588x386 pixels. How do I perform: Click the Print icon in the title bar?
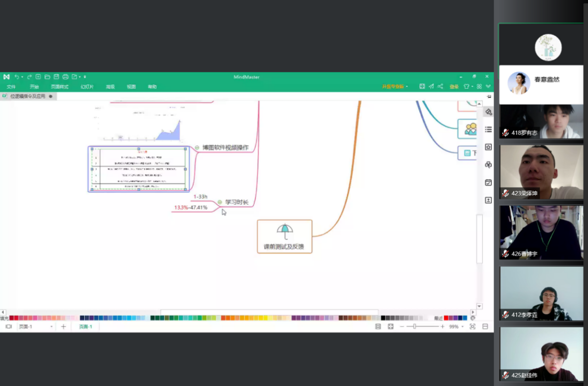coord(65,77)
